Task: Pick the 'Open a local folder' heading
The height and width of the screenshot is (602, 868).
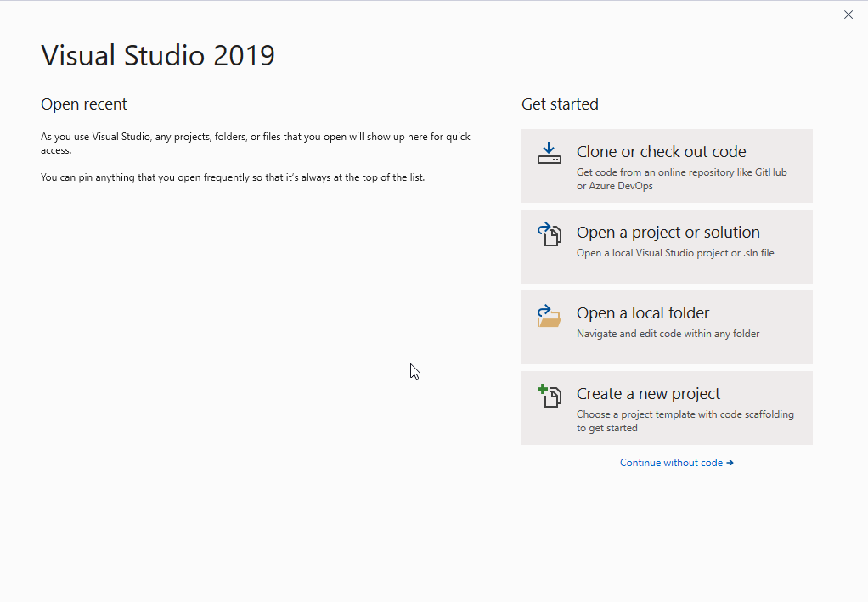Action: pos(643,313)
